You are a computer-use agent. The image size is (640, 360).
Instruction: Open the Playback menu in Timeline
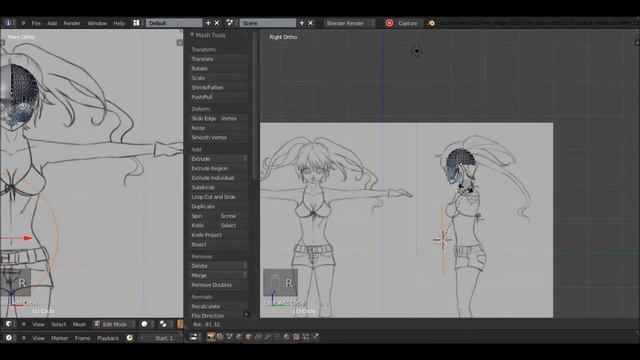tap(108, 338)
